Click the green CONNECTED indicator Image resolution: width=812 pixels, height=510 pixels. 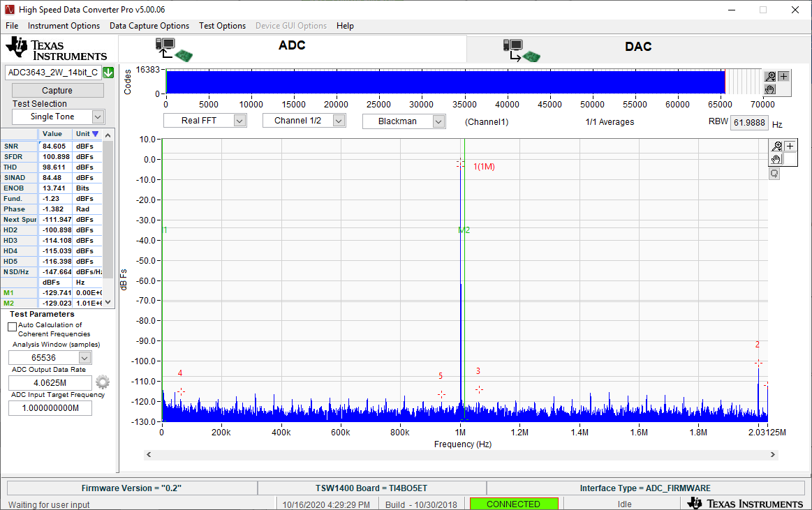(514, 503)
